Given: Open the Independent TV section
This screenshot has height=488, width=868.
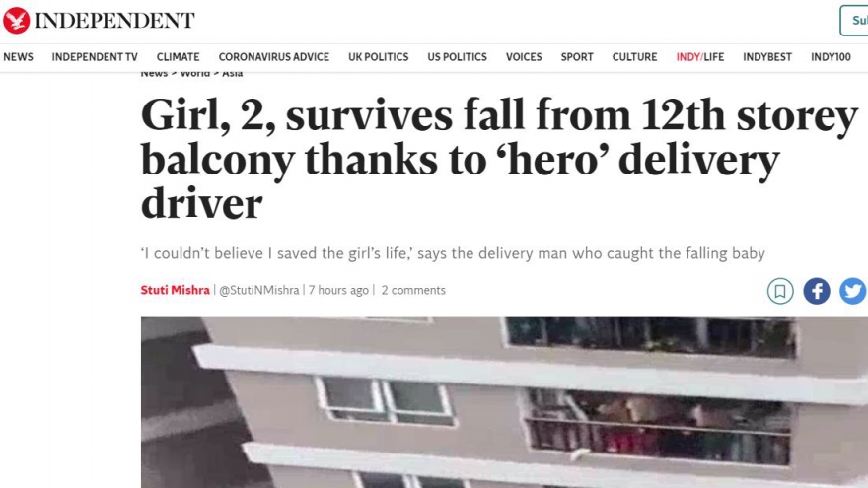Looking at the screenshot, I should pyautogui.click(x=95, y=57).
